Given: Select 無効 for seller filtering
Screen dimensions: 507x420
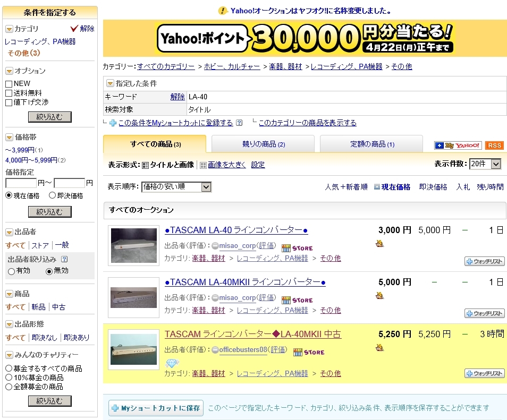Looking at the screenshot, I should tap(49, 271).
